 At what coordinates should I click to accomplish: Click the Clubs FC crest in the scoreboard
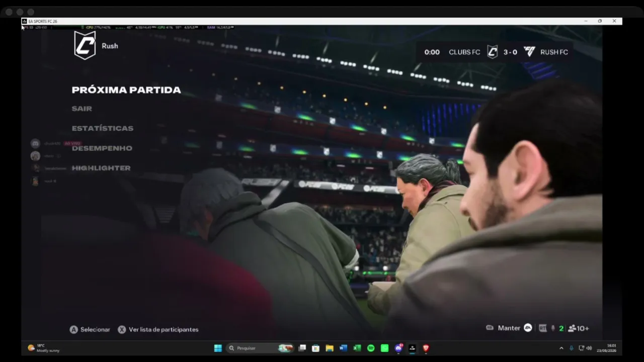[x=493, y=52]
